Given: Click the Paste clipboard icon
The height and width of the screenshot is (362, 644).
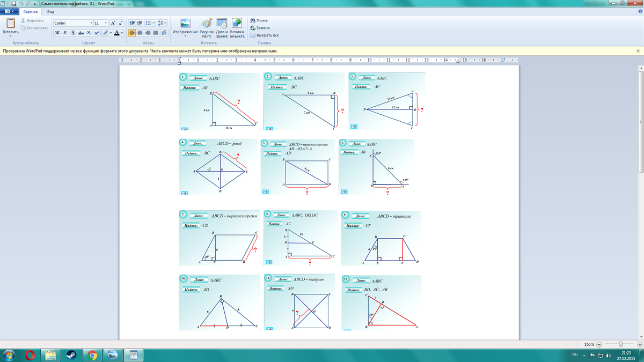Looking at the screenshot, I should 10,23.
